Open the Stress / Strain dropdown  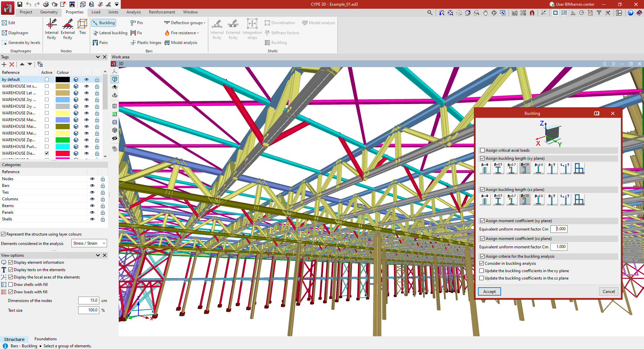click(89, 243)
